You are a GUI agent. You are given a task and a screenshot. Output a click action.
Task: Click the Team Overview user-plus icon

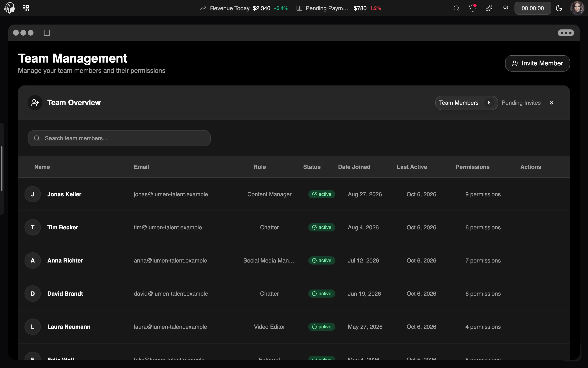35,102
